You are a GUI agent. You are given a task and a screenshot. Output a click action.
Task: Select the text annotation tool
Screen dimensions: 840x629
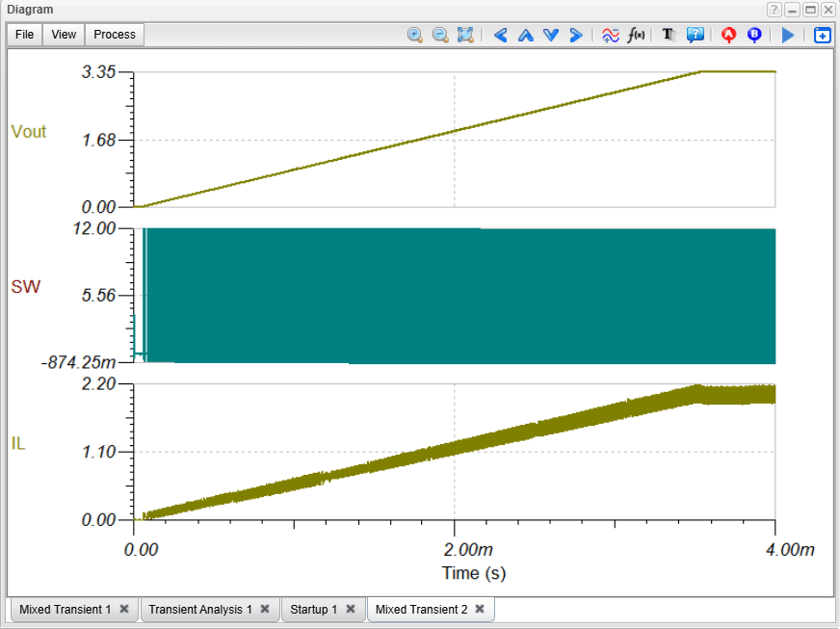pos(669,35)
